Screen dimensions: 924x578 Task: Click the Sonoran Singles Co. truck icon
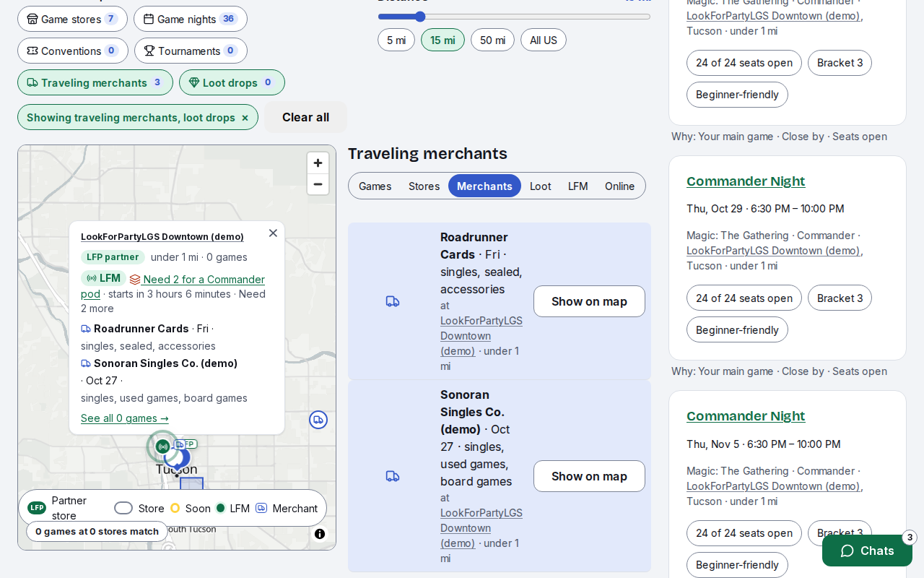(x=393, y=476)
